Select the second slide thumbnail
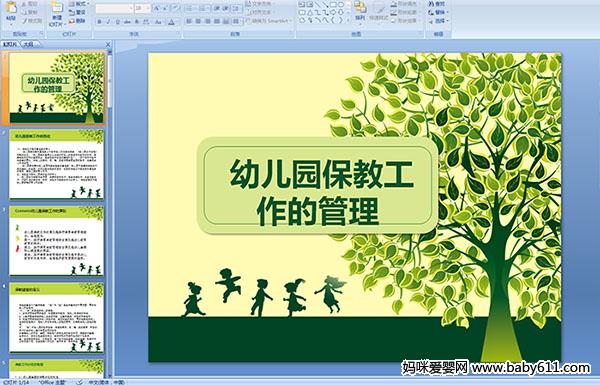This screenshot has height=385, width=600. [57, 164]
